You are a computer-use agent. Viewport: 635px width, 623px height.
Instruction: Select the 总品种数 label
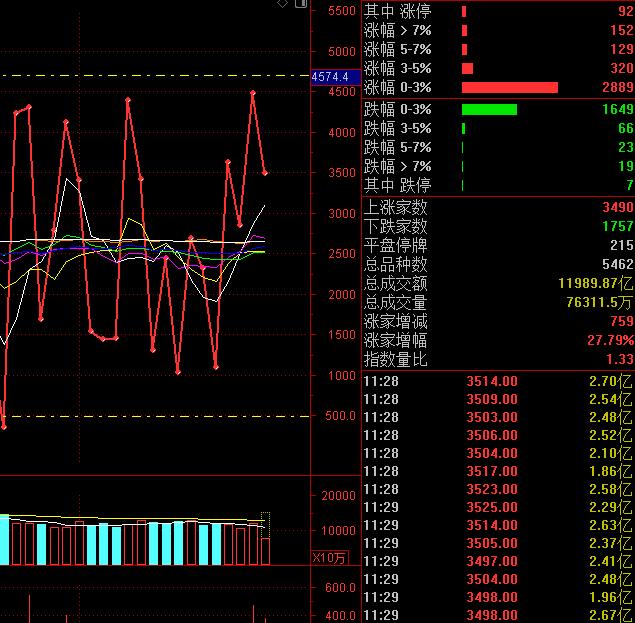(x=395, y=265)
